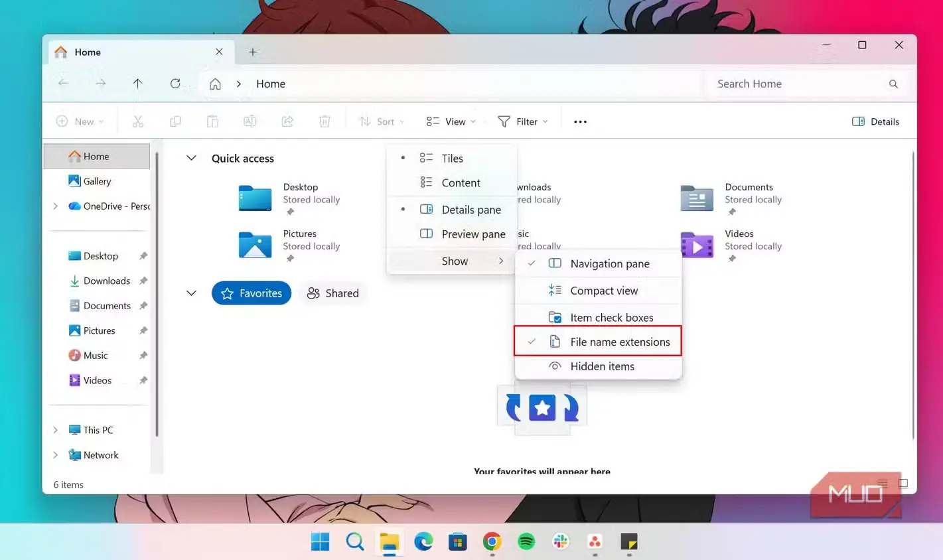Screen dimensions: 943x560
Task: Switch to the Shared files button
Action: pyautogui.click(x=332, y=293)
